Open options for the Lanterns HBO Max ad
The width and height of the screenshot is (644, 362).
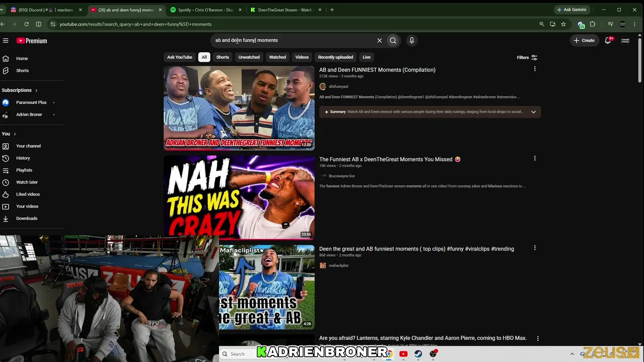tap(538, 338)
